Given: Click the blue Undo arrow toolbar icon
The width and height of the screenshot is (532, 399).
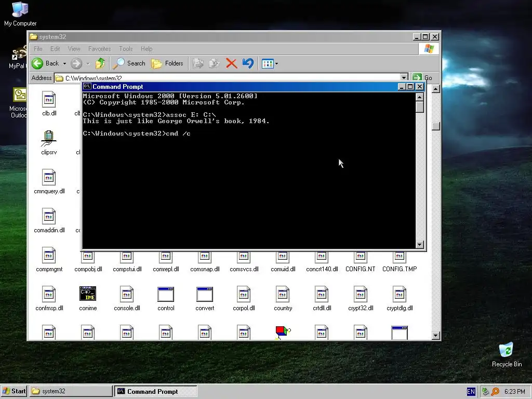Looking at the screenshot, I should coord(248,63).
